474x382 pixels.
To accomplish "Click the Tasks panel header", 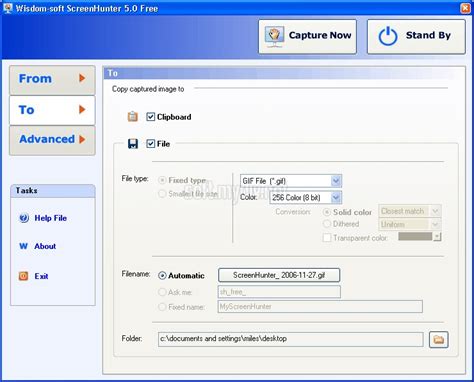I will coord(53,191).
